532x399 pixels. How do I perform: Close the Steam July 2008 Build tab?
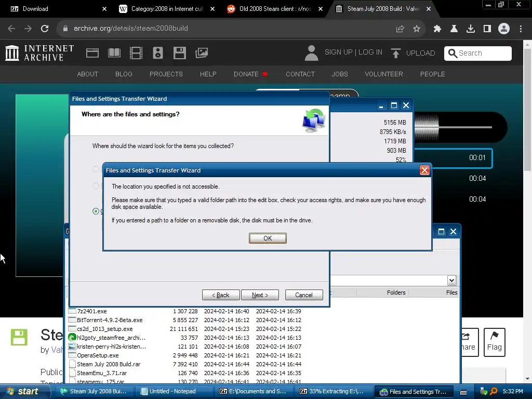click(x=429, y=9)
